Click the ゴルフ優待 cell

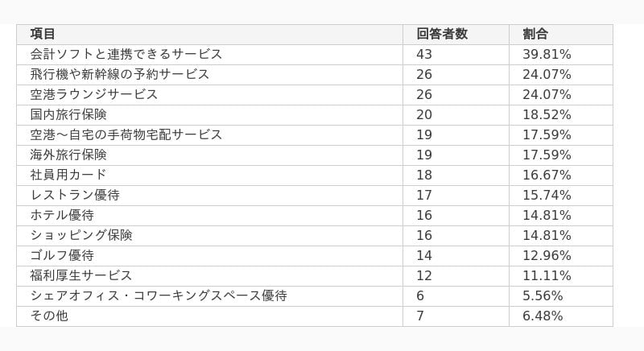pos(209,256)
